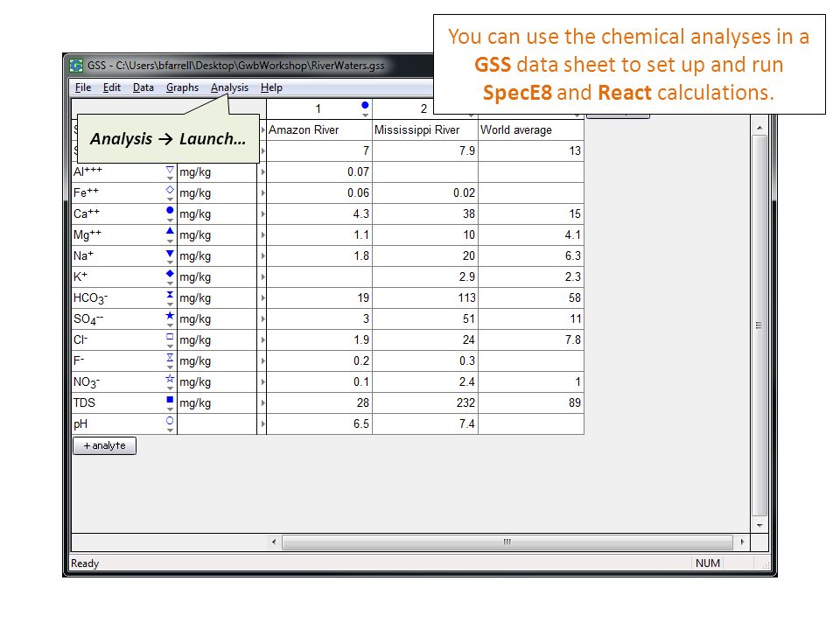
Task: Click the SO4-- star marker symbol
Action: tap(170, 316)
